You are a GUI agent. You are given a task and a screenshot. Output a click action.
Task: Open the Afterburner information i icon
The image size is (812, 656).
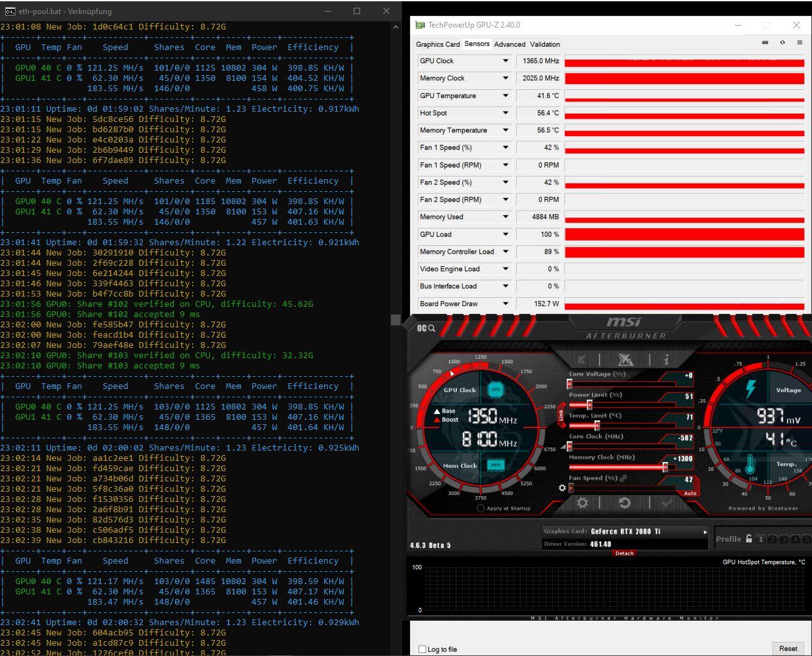(x=667, y=359)
